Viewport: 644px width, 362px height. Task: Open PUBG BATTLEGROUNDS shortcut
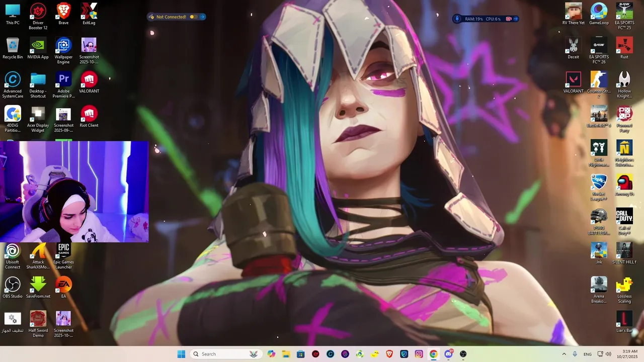coord(599,222)
